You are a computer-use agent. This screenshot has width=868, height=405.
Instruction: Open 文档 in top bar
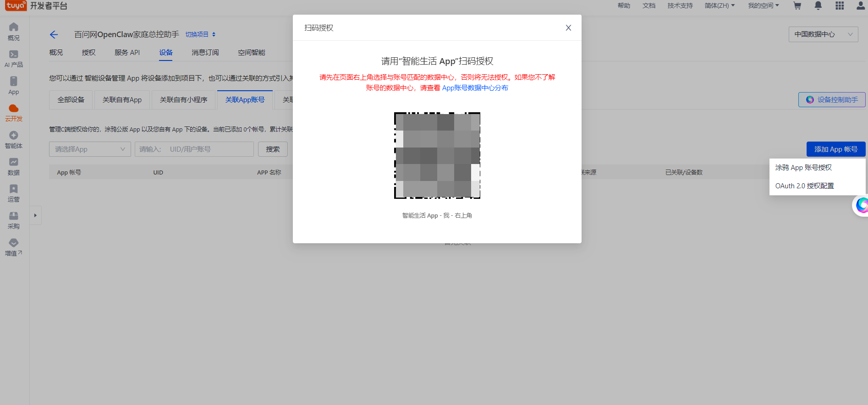649,5
